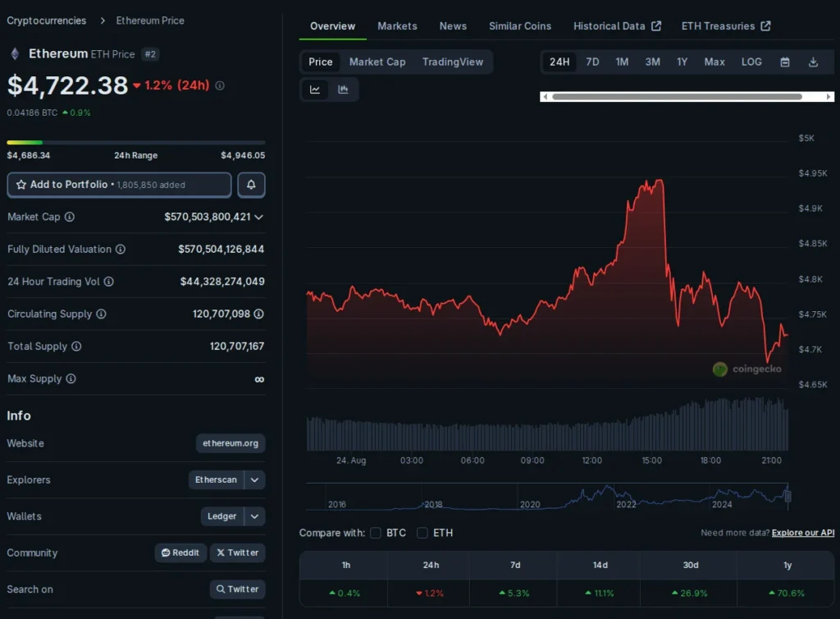
Task: Select the 3M time range
Action: pyautogui.click(x=652, y=62)
